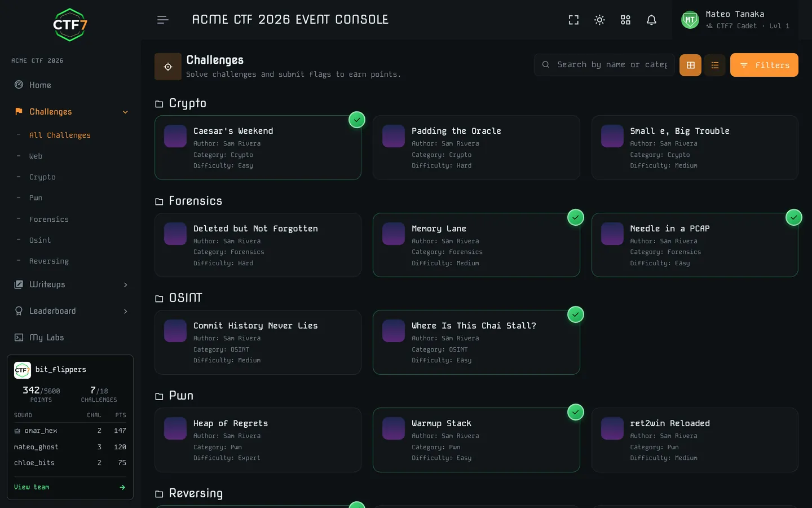This screenshot has width=812, height=508.
Task: Click the Heap of Regrets purple thumbnail
Action: (175, 428)
